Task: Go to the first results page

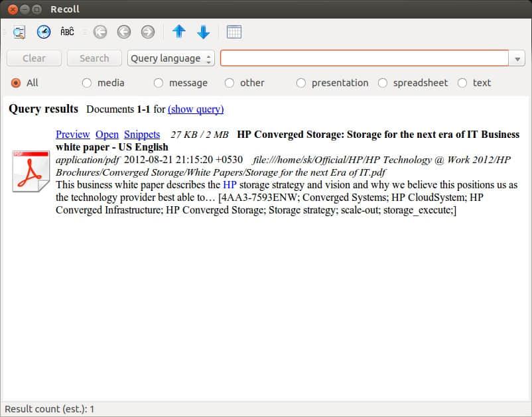Action: click(x=100, y=32)
